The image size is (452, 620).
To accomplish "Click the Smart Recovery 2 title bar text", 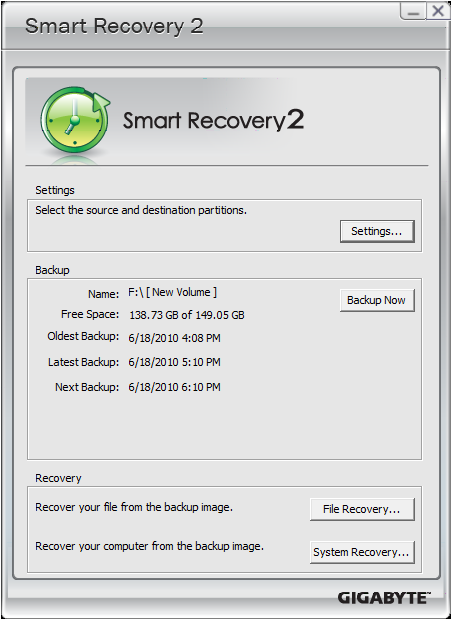I will (114, 26).
